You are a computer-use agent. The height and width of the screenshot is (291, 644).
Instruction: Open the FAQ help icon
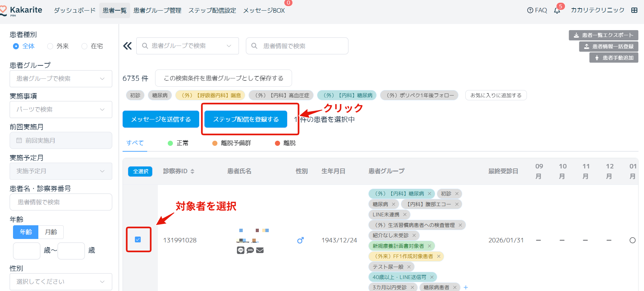coord(530,10)
